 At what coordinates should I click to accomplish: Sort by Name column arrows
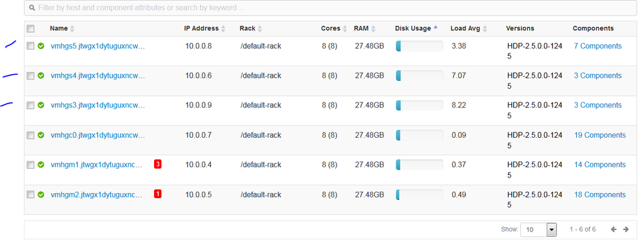[72, 29]
